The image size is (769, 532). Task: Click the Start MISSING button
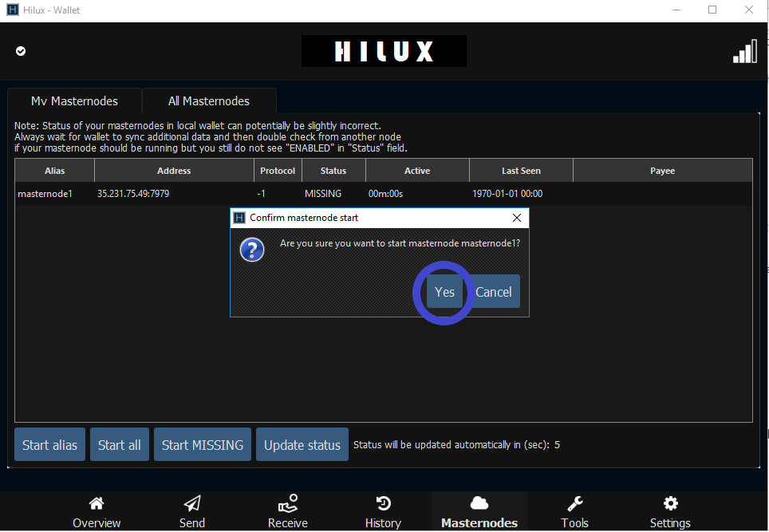203,445
